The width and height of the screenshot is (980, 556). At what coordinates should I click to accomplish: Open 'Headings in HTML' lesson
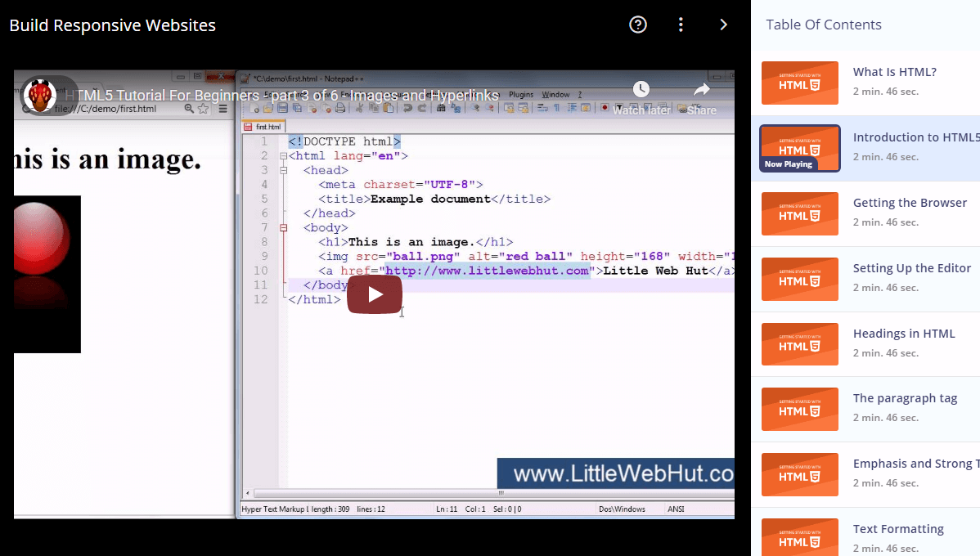coord(904,334)
